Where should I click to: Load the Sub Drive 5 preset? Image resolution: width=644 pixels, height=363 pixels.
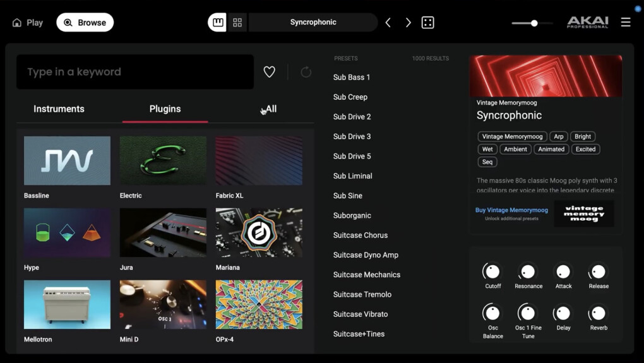352,156
